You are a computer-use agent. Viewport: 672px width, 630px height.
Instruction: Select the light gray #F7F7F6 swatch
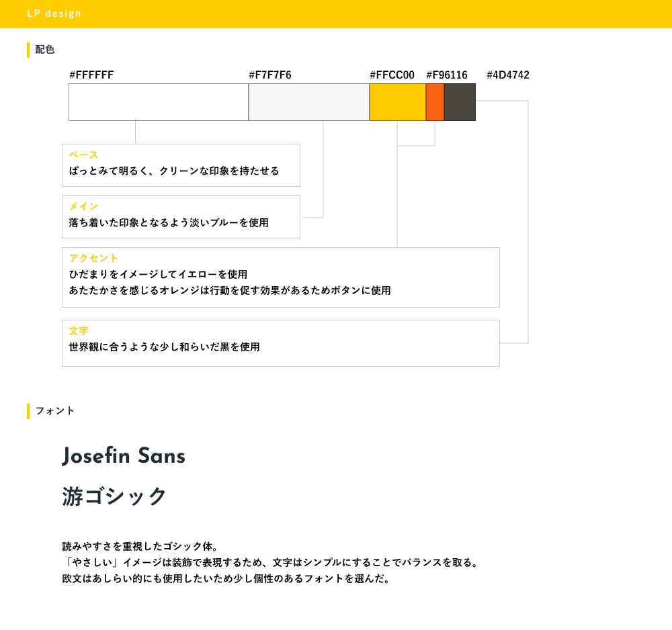(x=309, y=102)
